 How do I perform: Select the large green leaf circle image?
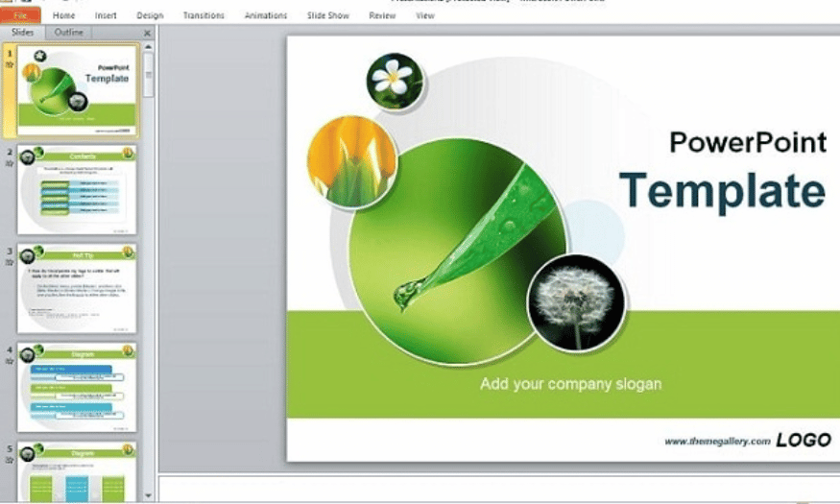457,252
